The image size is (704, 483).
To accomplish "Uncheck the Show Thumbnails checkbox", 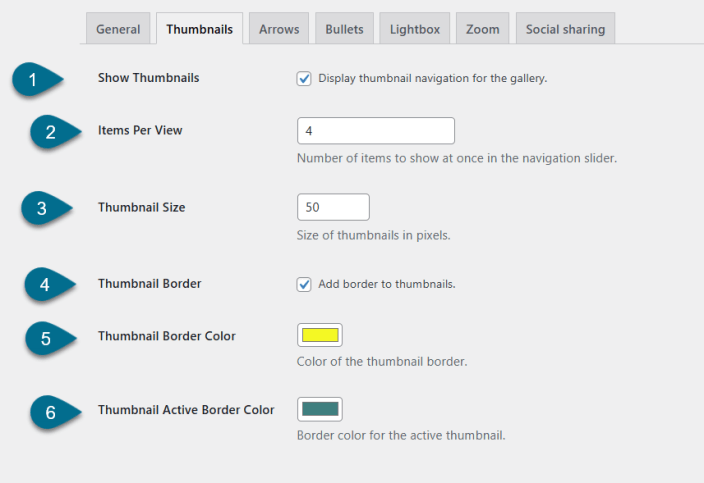I will click(304, 79).
